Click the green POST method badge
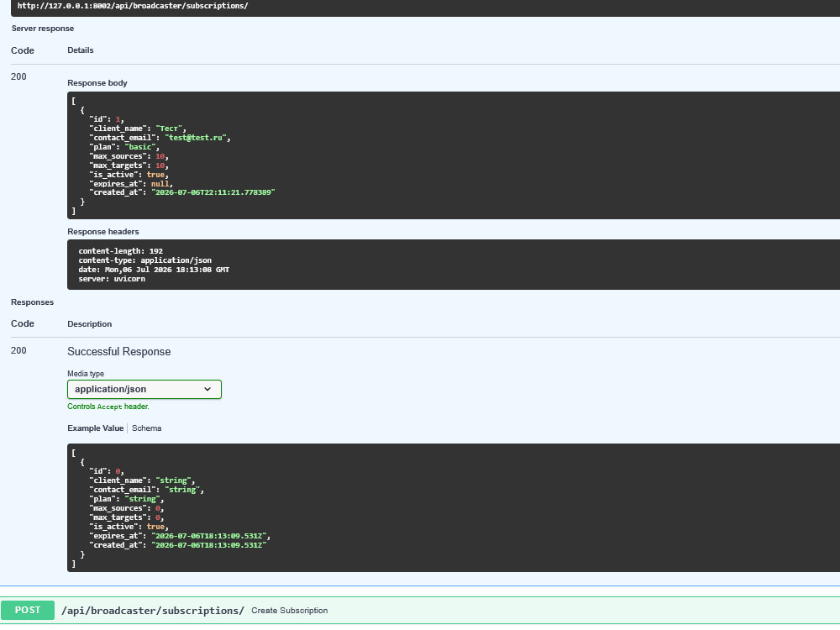The image size is (840, 630). 28,610
